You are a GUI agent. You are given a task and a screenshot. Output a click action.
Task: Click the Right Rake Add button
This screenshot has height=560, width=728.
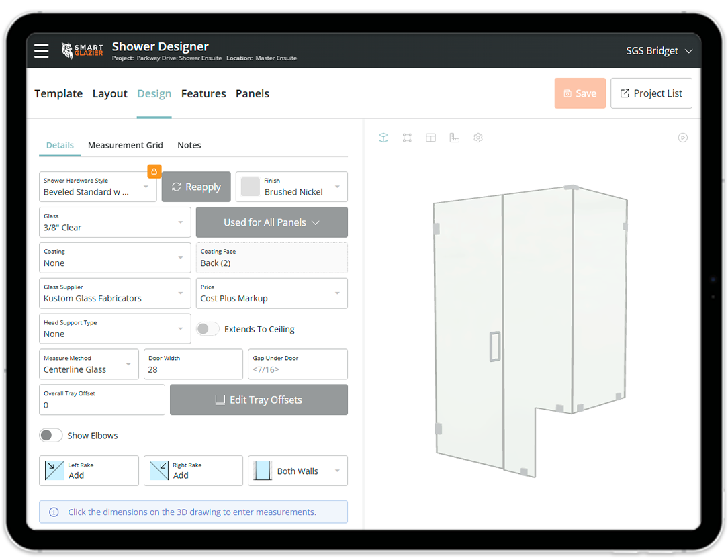[x=193, y=471]
